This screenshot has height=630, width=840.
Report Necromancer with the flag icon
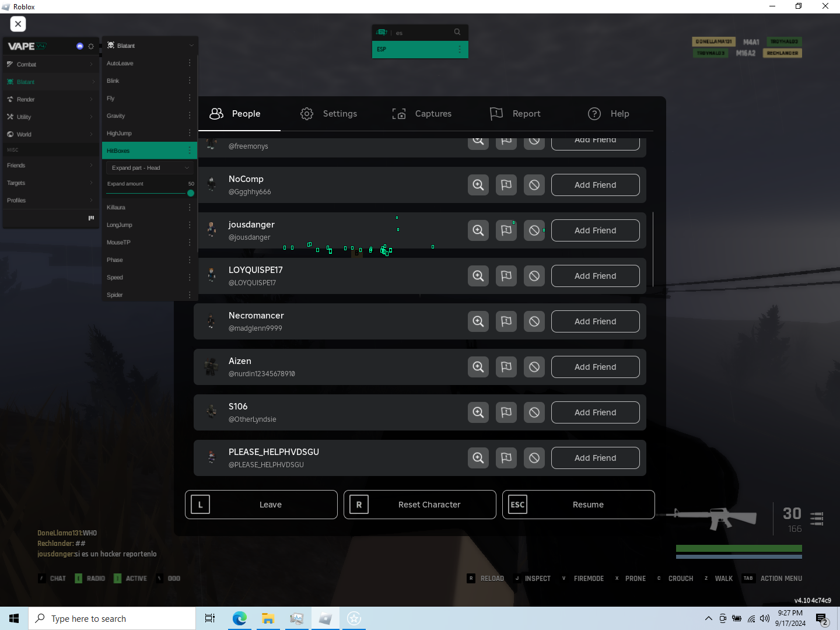pyautogui.click(x=506, y=321)
